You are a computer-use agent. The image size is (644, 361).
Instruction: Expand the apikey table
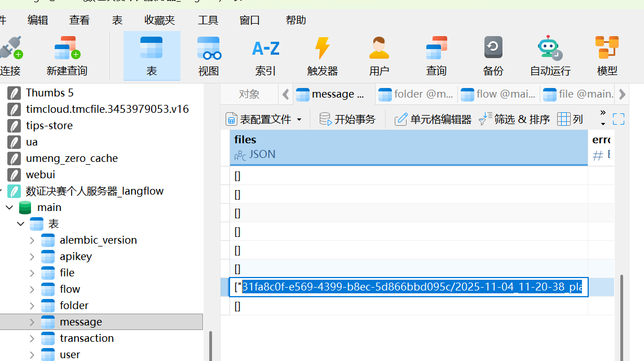[32, 257]
